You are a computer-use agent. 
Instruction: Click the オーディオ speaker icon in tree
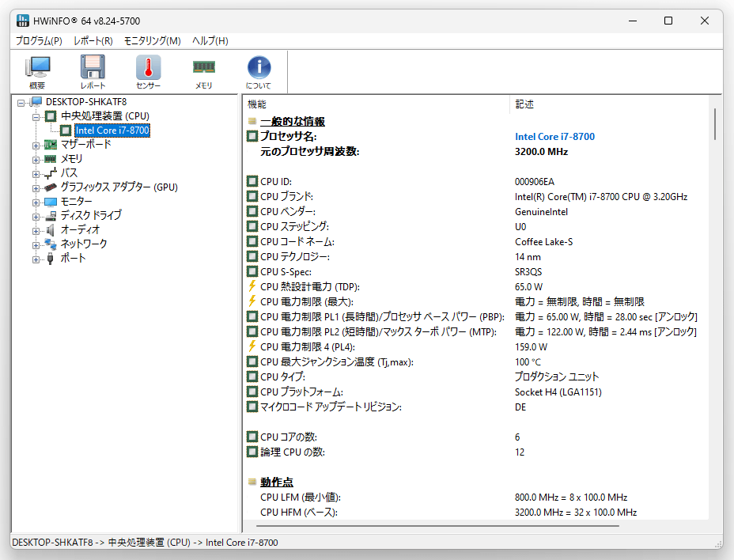tap(51, 230)
